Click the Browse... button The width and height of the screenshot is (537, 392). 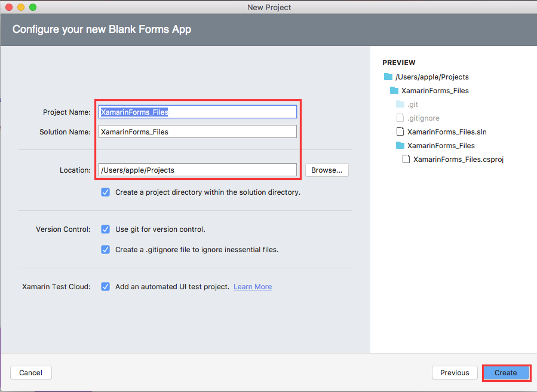(327, 170)
